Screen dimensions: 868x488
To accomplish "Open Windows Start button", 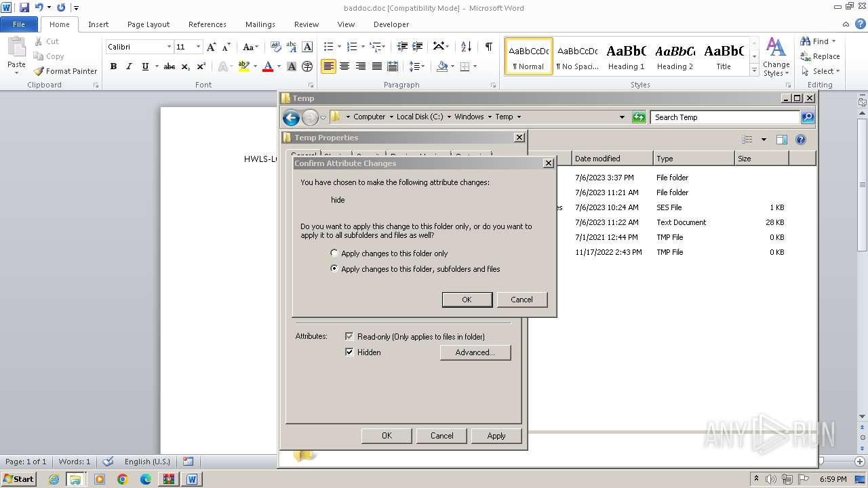I will point(18,479).
